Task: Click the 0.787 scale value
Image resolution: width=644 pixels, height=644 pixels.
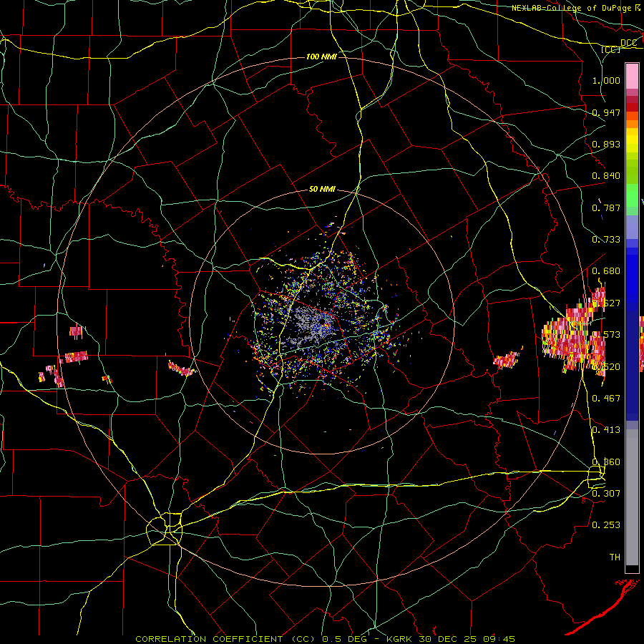Action: pyautogui.click(x=606, y=208)
